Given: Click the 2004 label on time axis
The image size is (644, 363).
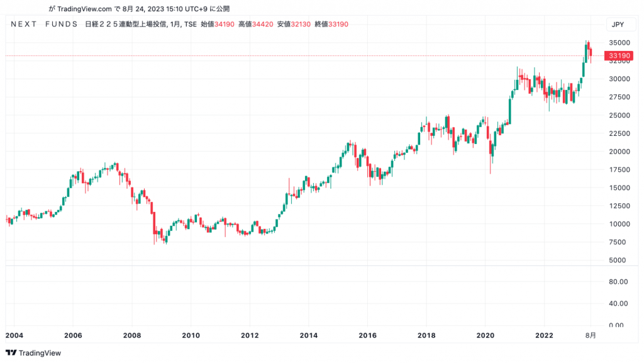Looking at the screenshot, I should pos(14,335).
